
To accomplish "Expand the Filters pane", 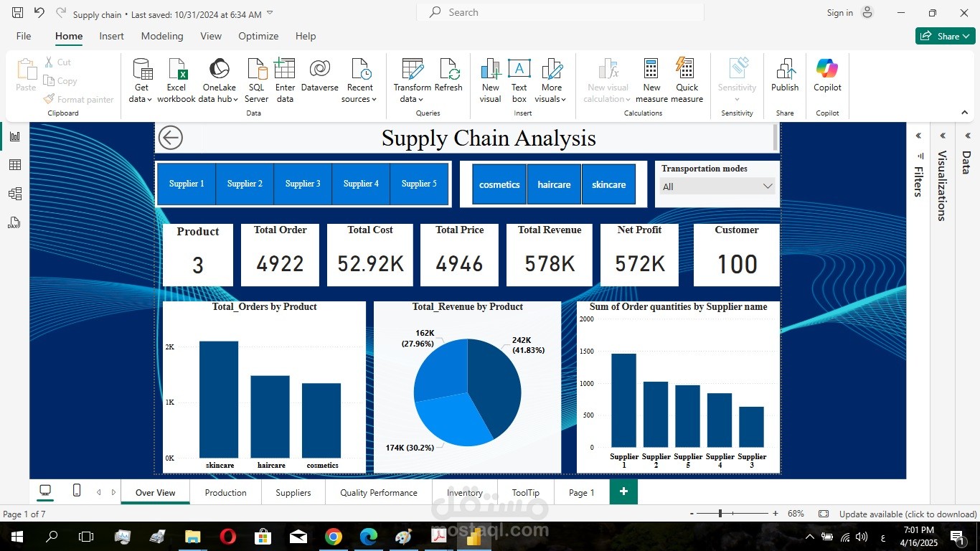I will click(918, 136).
